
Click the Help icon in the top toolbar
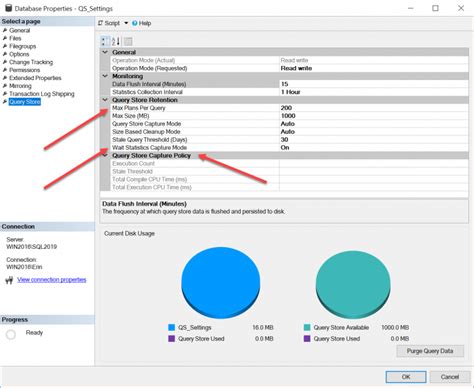pos(142,23)
